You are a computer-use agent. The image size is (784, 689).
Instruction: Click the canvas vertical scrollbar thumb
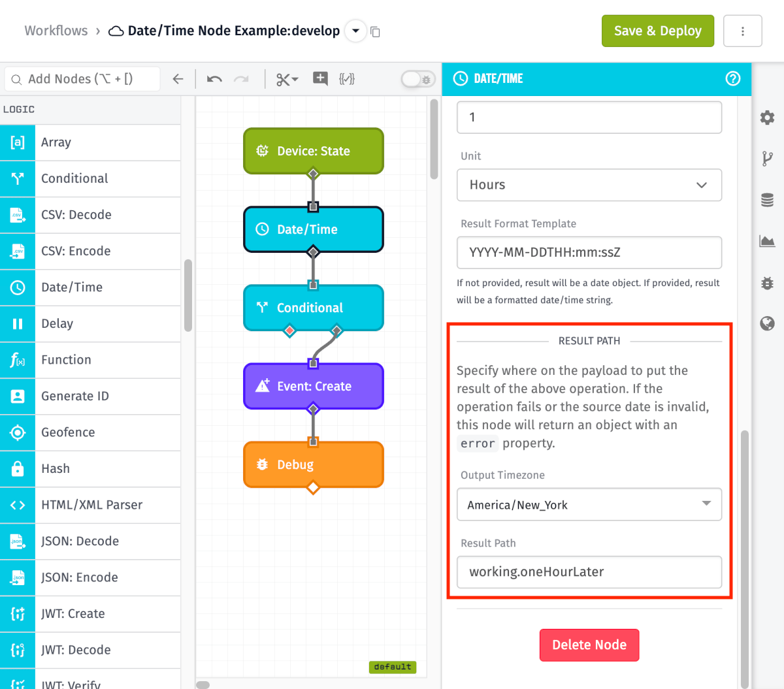(x=434, y=139)
